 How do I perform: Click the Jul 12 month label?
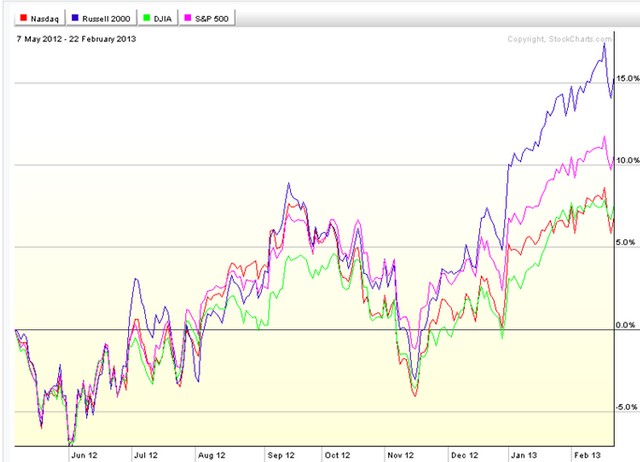(146, 455)
